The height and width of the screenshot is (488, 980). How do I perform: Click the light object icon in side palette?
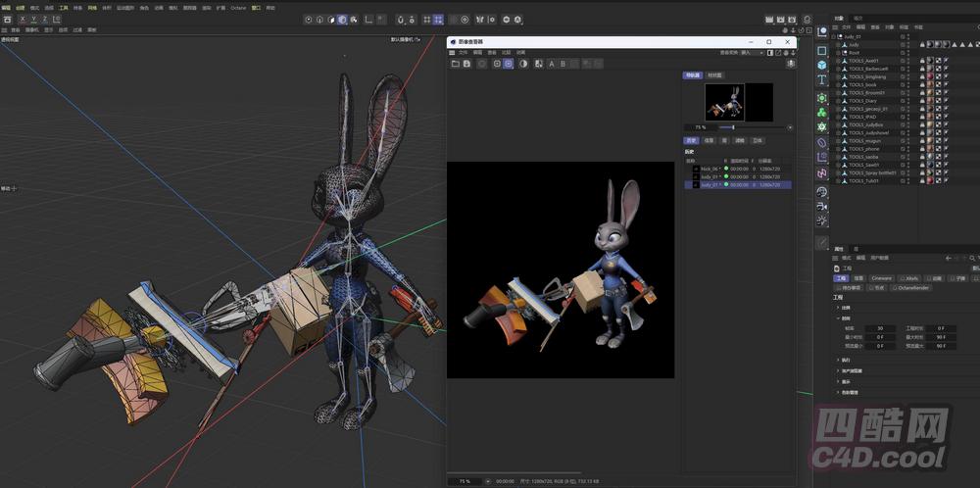pyautogui.click(x=822, y=221)
